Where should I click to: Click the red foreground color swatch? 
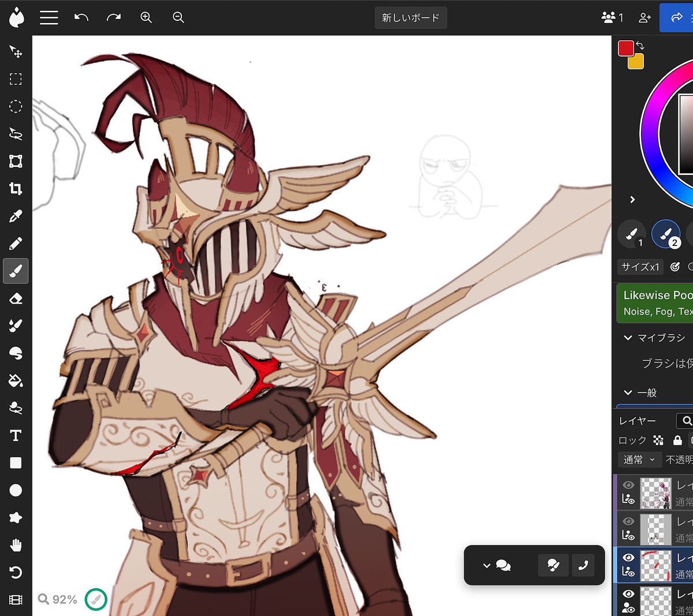tap(626, 48)
